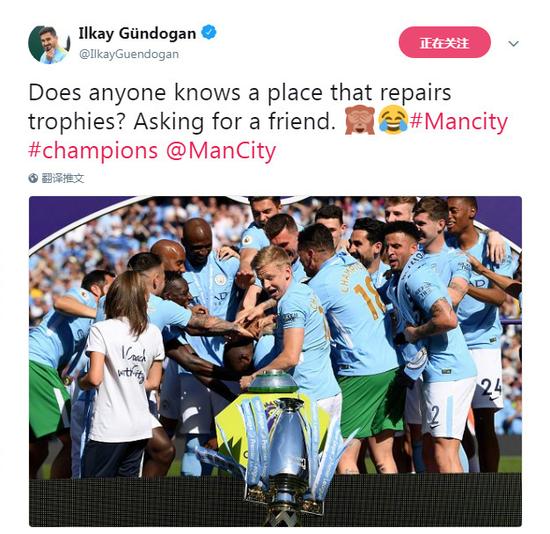Click the see-no-evil monkey emoji
This screenshot has width=550, height=534.
360,121
